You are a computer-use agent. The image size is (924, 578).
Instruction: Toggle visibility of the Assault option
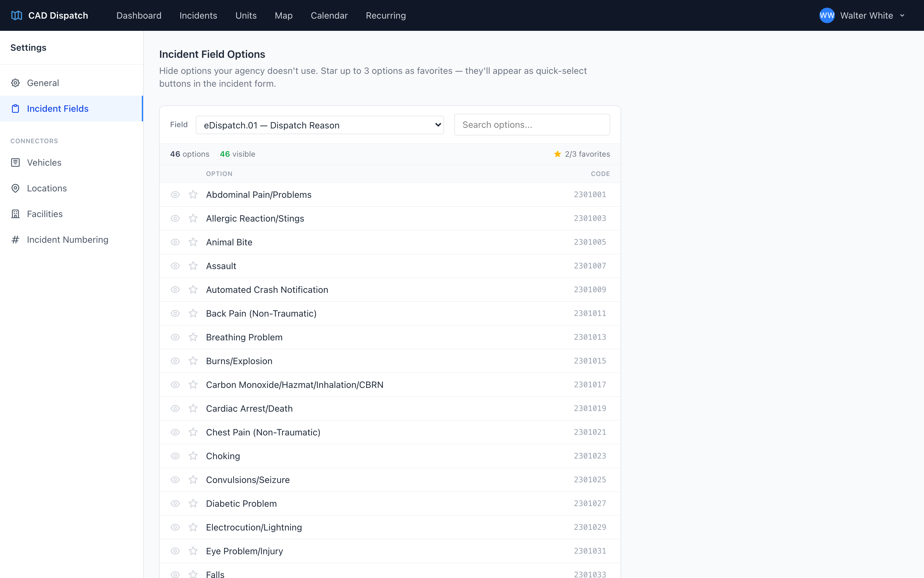click(175, 266)
